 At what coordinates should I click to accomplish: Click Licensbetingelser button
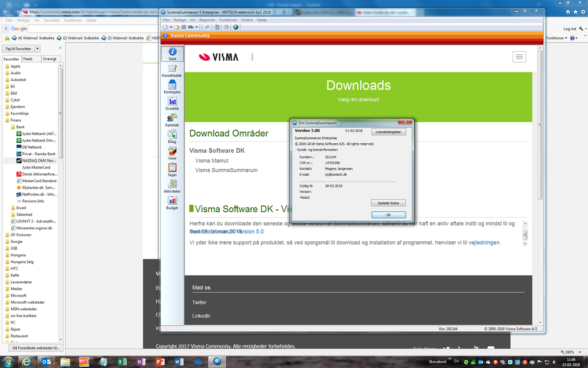point(388,132)
